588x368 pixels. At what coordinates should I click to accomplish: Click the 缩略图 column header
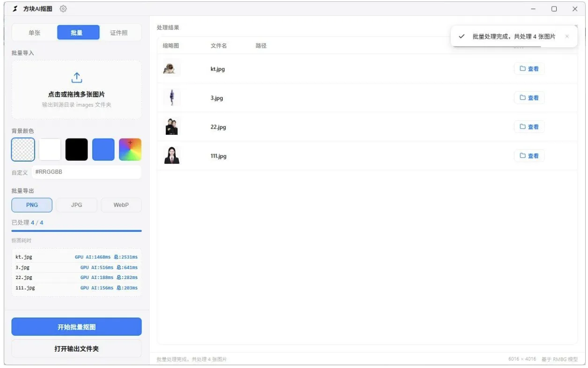(171, 45)
